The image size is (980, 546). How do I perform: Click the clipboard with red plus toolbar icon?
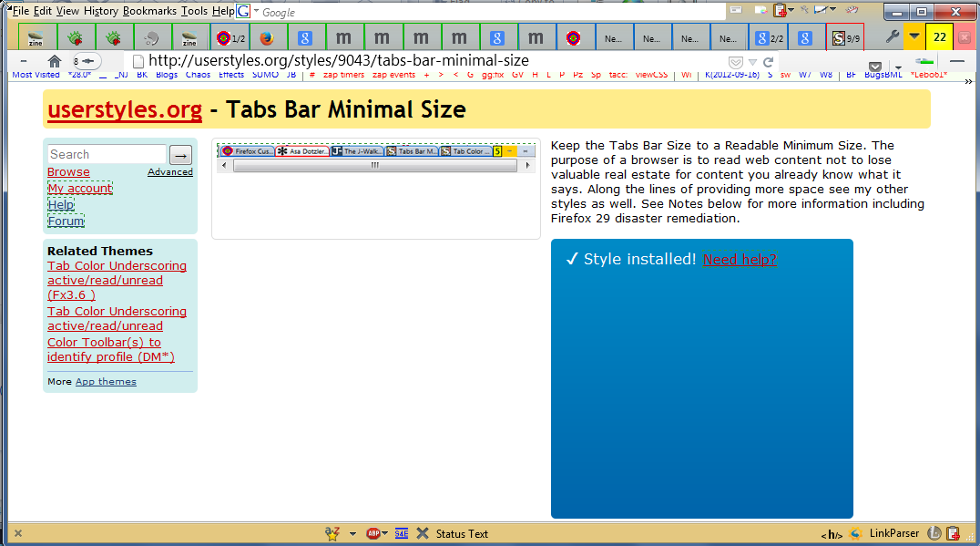(x=780, y=10)
